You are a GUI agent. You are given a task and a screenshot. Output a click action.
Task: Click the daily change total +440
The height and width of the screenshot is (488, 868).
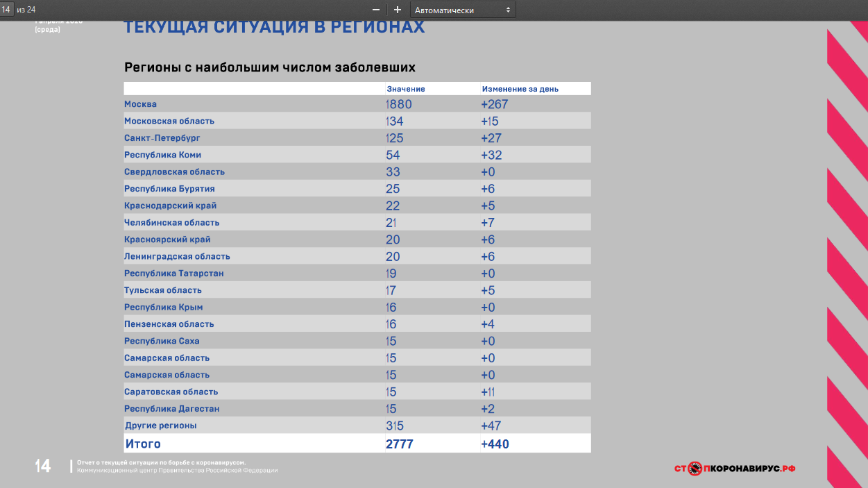[x=495, y=444]
